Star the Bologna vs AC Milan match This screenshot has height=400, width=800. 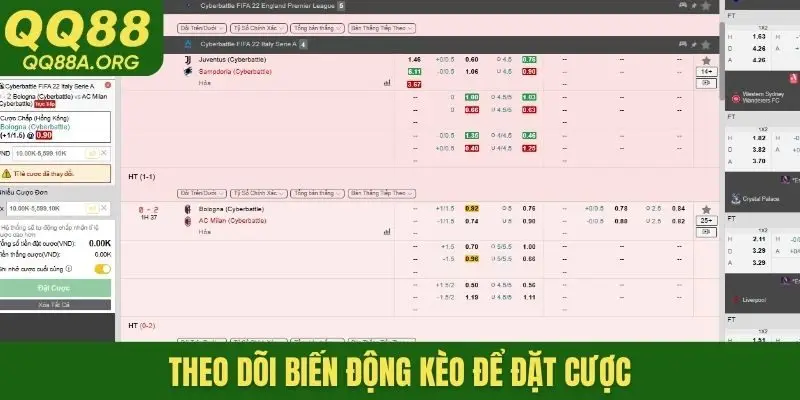point(706,209)
